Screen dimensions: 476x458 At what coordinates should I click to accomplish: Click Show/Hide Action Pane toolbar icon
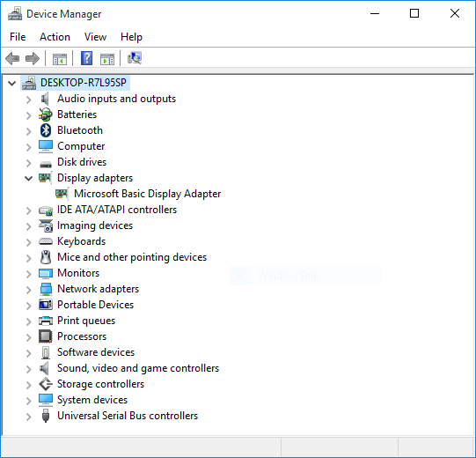tap(107, 59)
